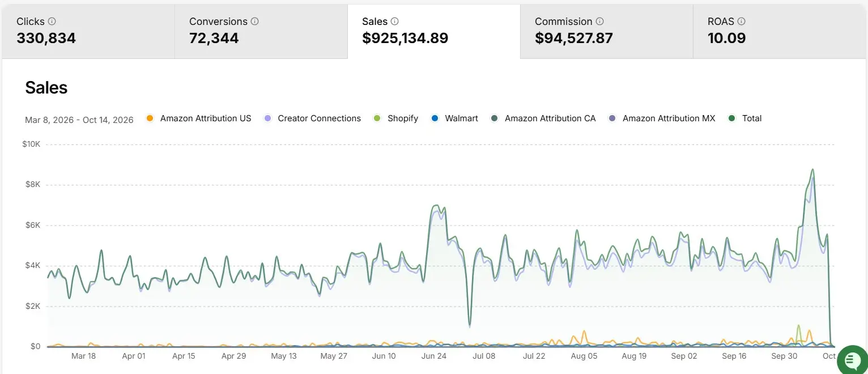Image resolution: width=868 pixels, height=374 pixels.
Task: Open the green chat support widget
Action: point(852,359)
